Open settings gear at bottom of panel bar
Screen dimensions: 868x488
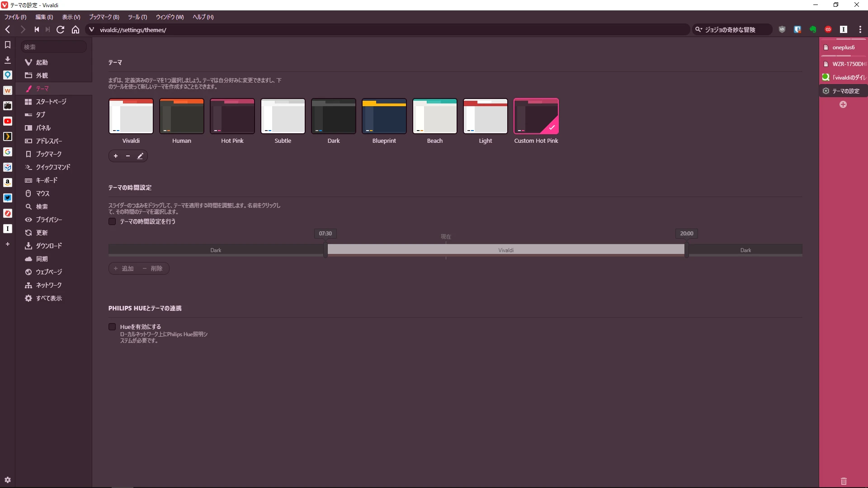pyautogui.click(x=8, y=480)
